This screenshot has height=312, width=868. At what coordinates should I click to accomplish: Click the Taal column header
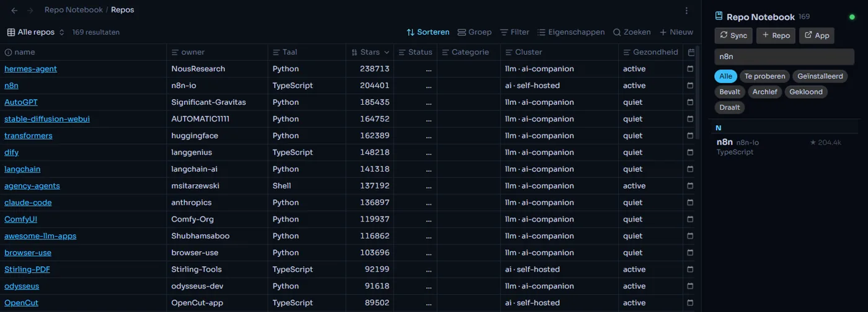[307, 52]
